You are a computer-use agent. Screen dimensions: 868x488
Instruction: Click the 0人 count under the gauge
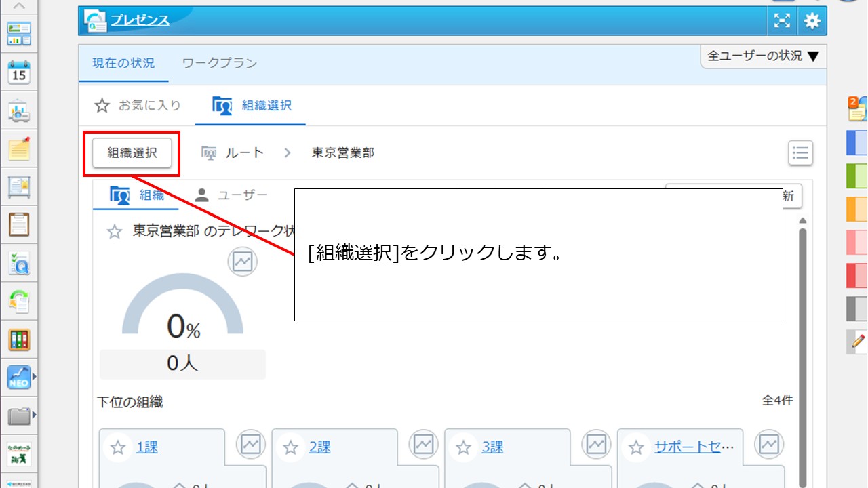(x=182, y=364)
